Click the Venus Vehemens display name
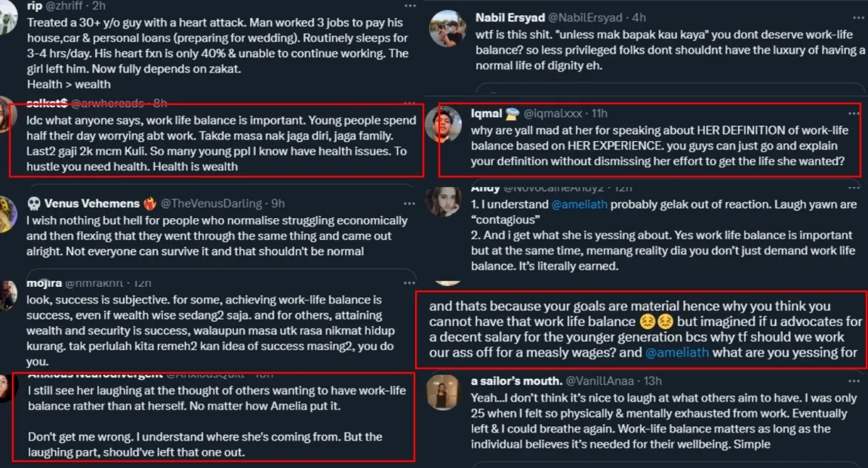This screenshot has width=868, height=468. [x=92, y=204]
